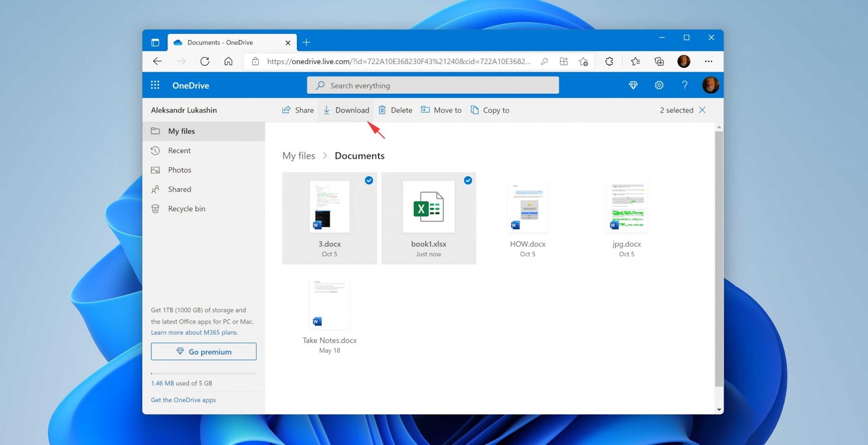
Task: Click 1.46 MB storage usage link
Action: point(162,383)
